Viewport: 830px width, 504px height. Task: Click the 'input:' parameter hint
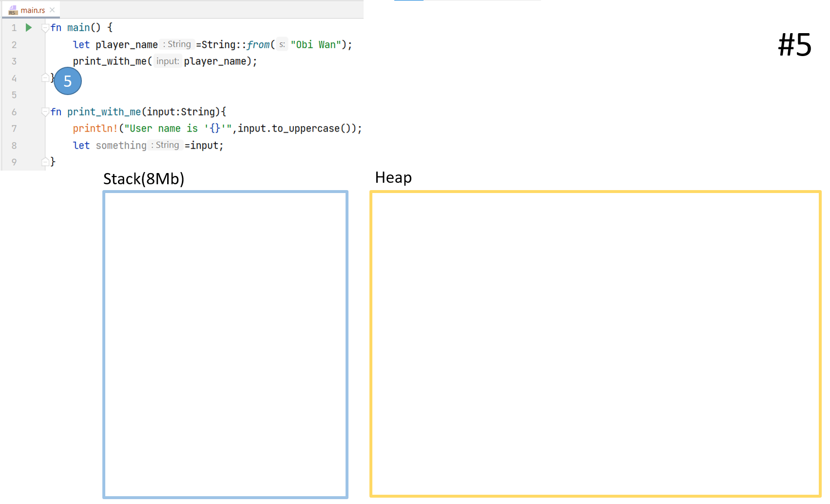[168, 61]
